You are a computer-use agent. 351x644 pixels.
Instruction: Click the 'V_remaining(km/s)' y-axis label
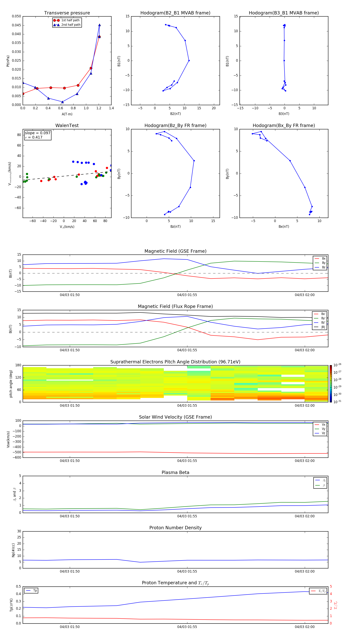10,173
